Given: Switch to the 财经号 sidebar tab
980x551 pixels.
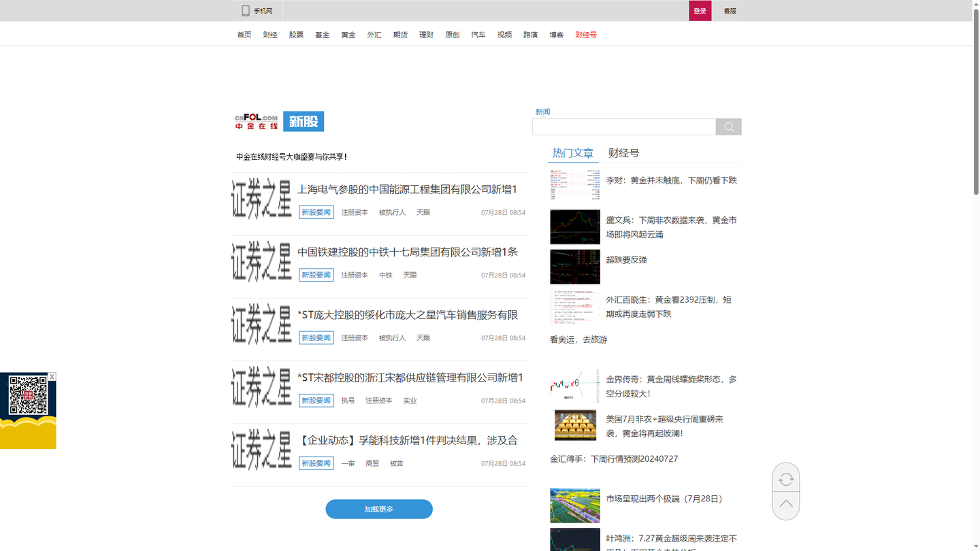Looking at the screenshot, I should tap(623, 153).
